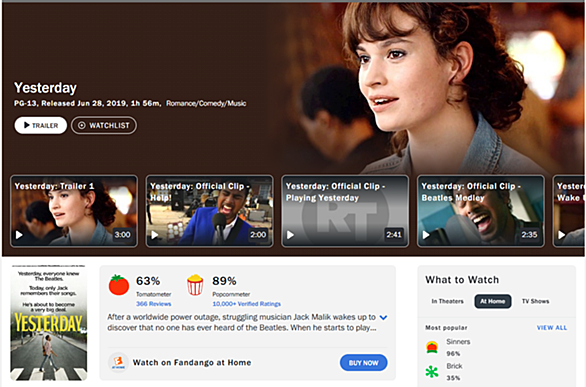Add Yesterday to the Watchlist

click(104, 126)
